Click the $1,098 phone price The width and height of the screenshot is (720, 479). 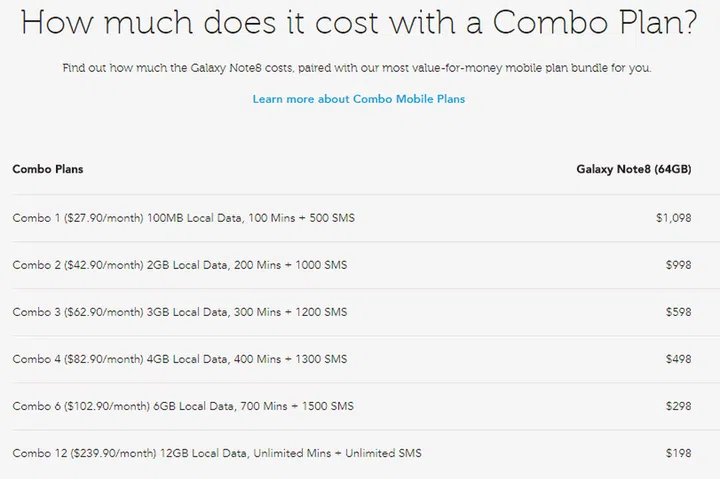point(673,218)
